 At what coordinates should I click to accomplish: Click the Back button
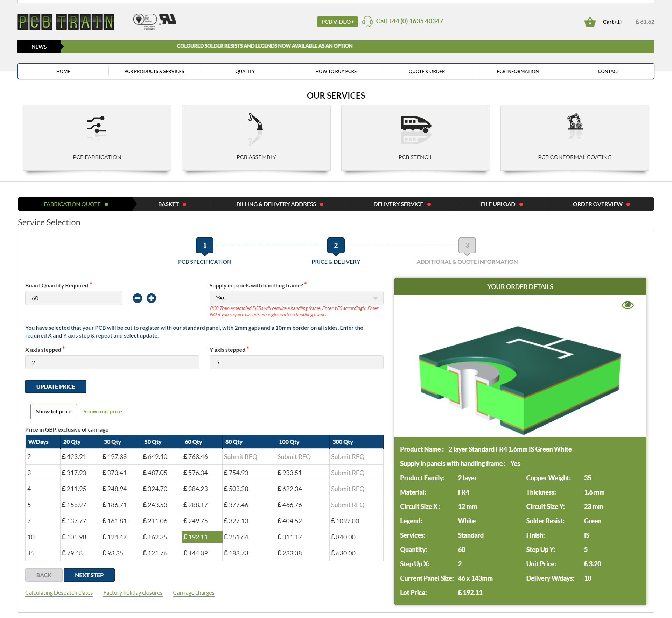44,575
